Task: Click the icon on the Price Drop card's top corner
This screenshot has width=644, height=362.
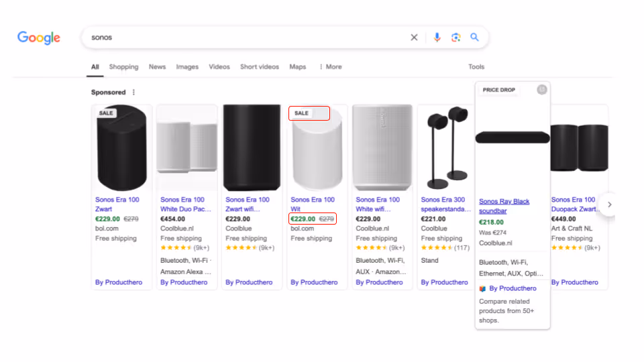Action: coord(542,89)
